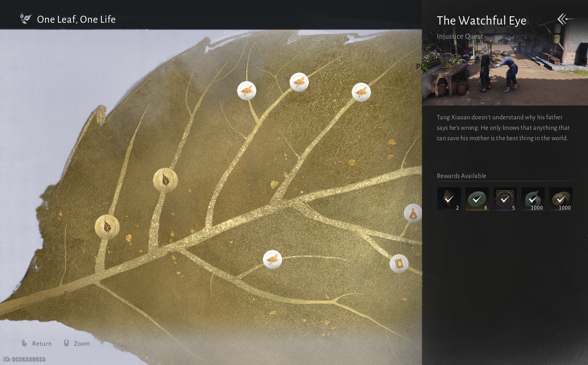Select the lower left golden leaf node
This screenshot has height=365, width=588.
pos(107,227)
